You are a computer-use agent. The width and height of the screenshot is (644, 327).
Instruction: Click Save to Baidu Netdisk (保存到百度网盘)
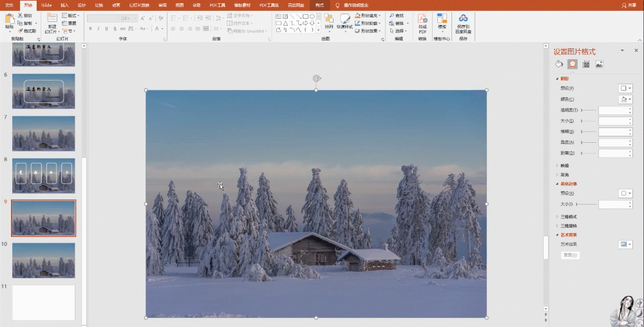tap(463, 23)
